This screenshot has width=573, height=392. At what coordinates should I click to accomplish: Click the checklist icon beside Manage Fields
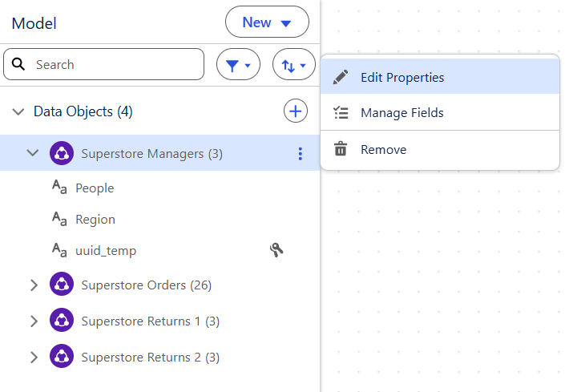[x=341, y=112]
